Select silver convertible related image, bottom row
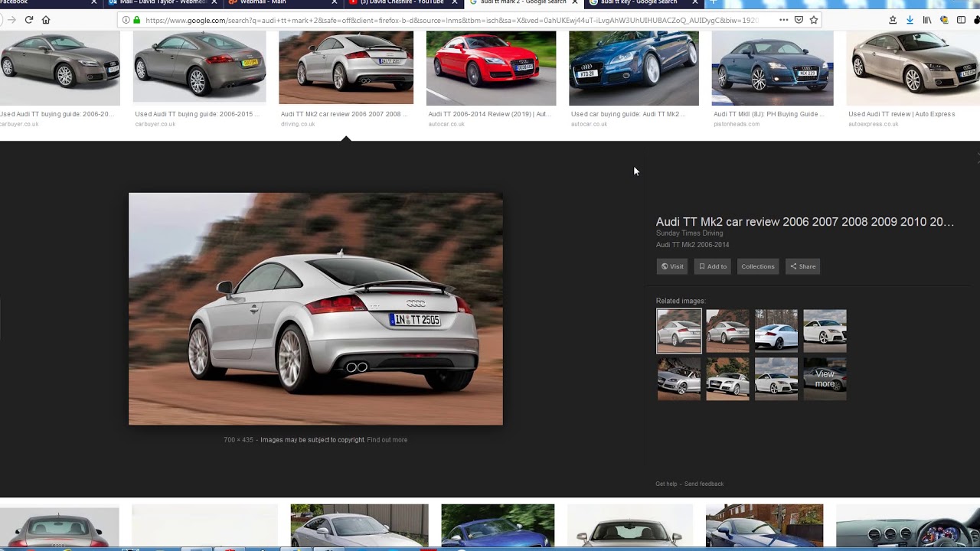Screen dimensions: 980x551 point(679,378)
